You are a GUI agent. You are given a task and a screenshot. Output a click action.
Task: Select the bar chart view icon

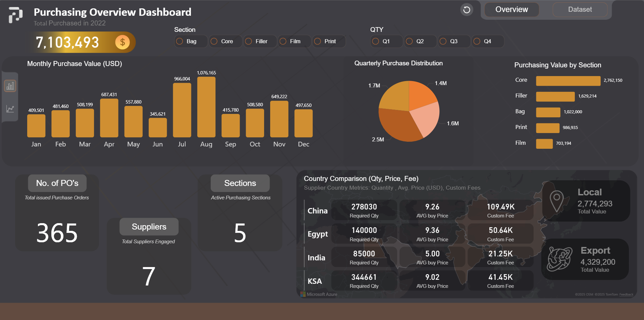click(x=10, y=86)
